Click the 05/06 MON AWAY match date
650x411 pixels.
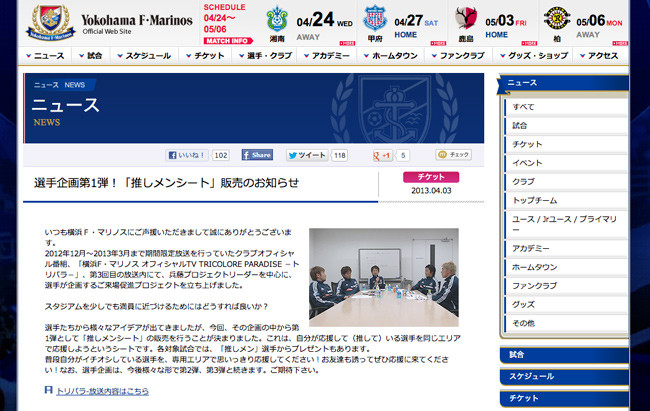[599, 26]
